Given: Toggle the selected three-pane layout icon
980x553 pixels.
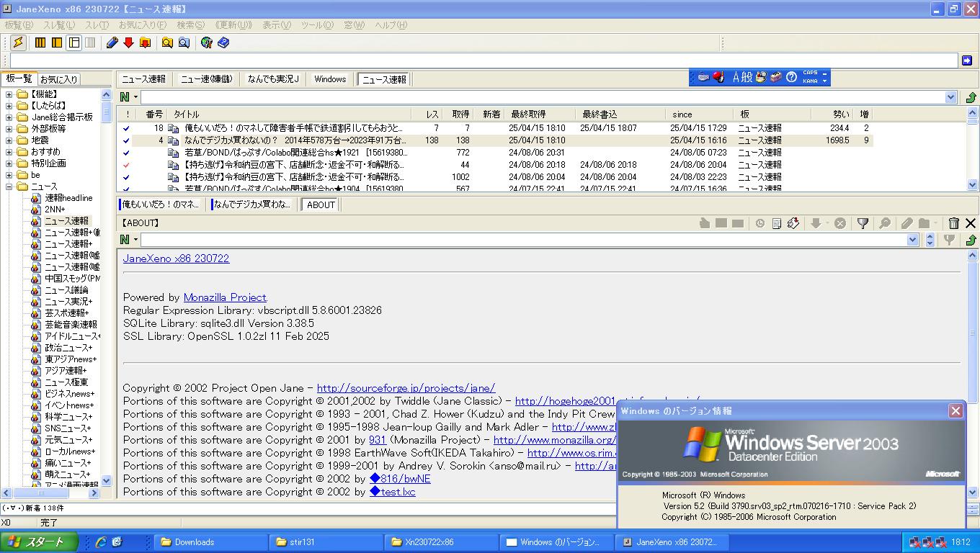Looking at the screenshot, I should 73,42.
